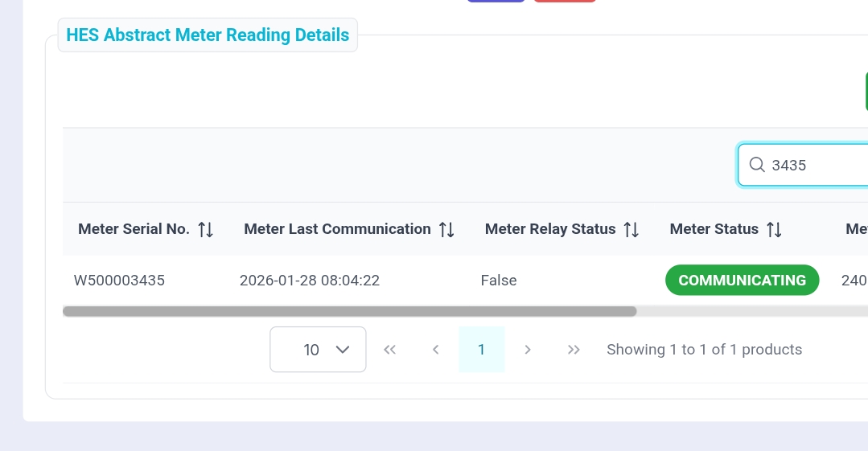Click the 240 value in the row
Viewport: 868px width, 451px height.
(854, 281)
